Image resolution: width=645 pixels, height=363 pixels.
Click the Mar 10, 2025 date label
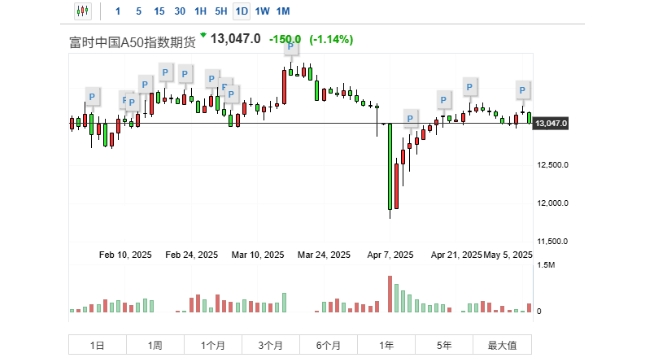pyautogui.click(x=258, y=255)
